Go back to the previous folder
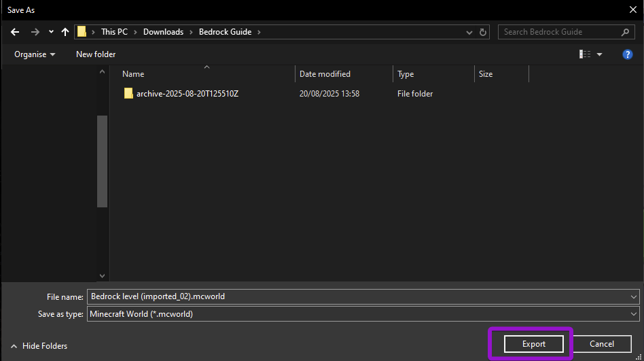644x361 pixels. (15, 32)
